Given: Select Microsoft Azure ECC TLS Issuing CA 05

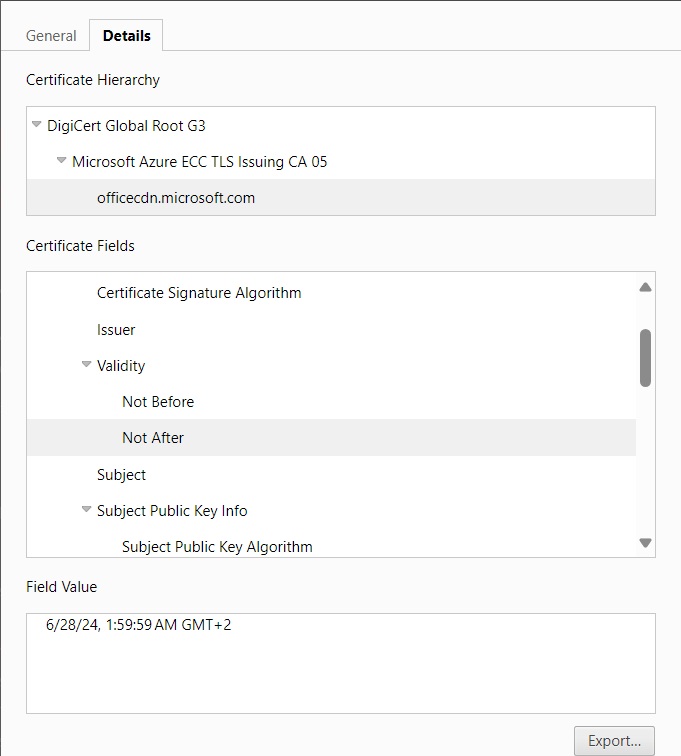Looking at the screenshot, I should coord(200,162).
